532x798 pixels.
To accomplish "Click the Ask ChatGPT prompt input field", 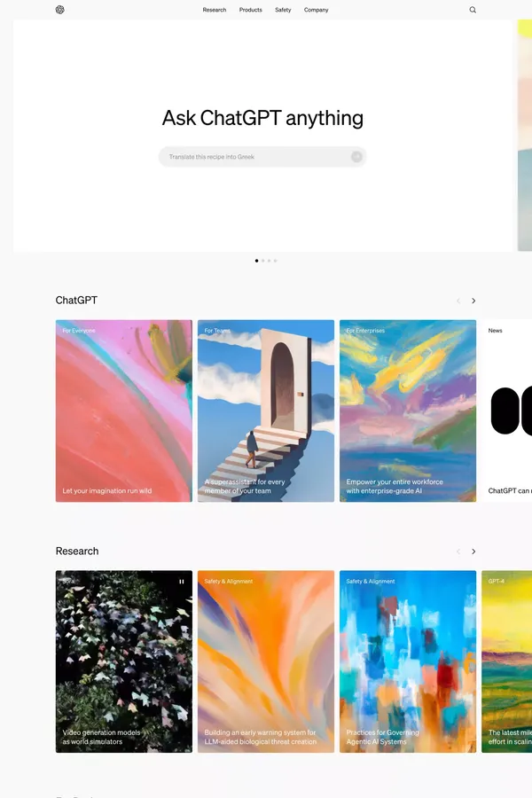I will tap(262, 157).
